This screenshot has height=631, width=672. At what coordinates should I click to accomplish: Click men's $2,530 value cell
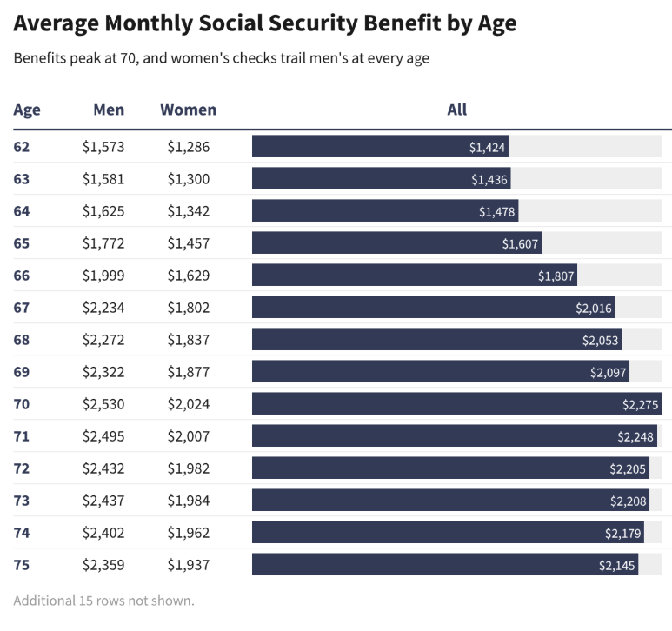coord(103,404)
